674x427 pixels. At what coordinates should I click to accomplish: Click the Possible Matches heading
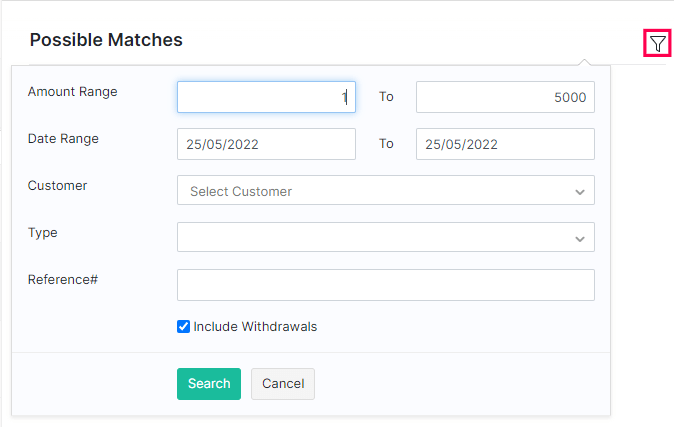106,40
